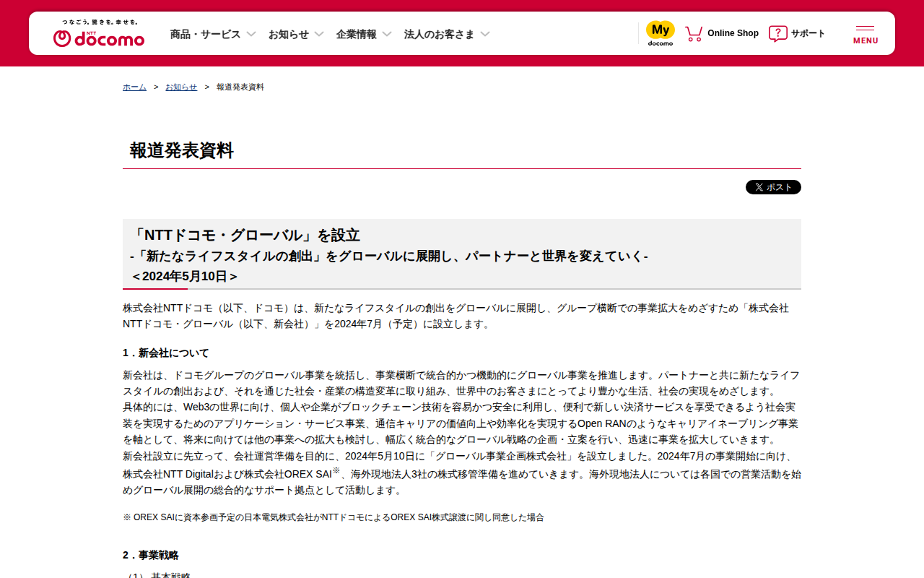The width and height of the screenshot is (924, 578).
Task: Click the 報道発表資料 breadcrumb text
Action: coord(240,87)
